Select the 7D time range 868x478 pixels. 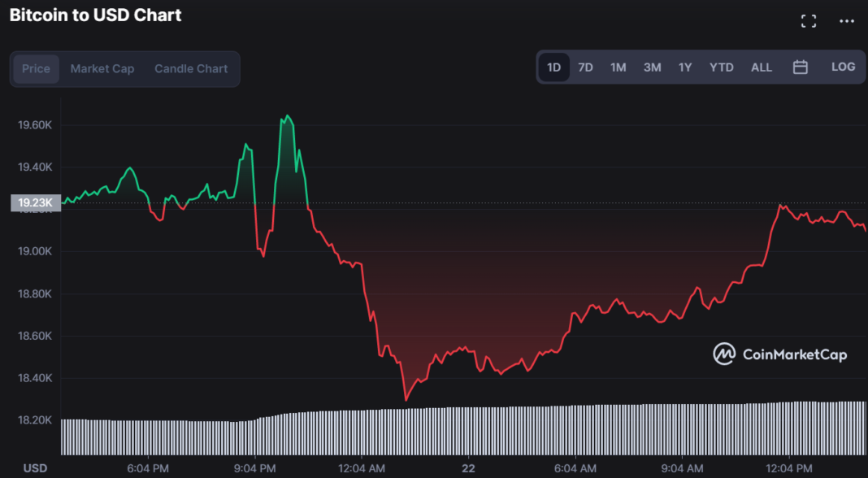585,67
